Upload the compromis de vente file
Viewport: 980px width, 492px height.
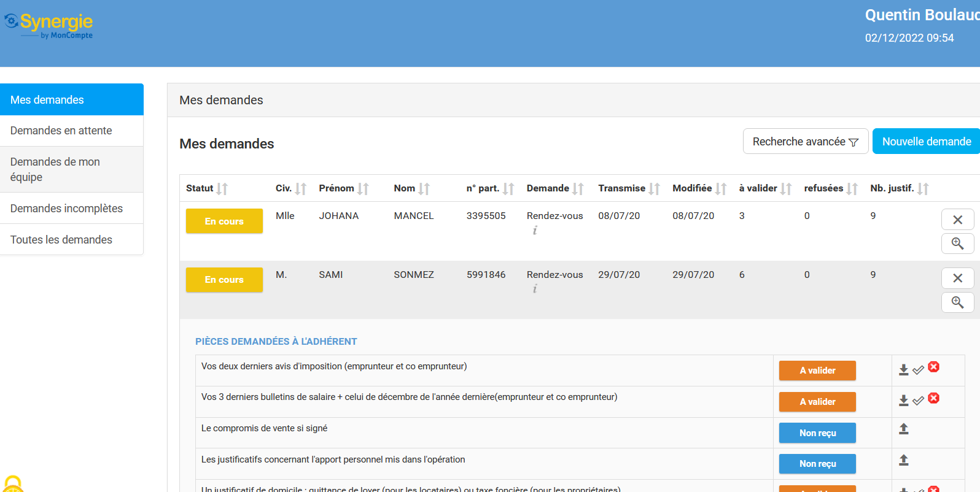[x=903, y=429]
